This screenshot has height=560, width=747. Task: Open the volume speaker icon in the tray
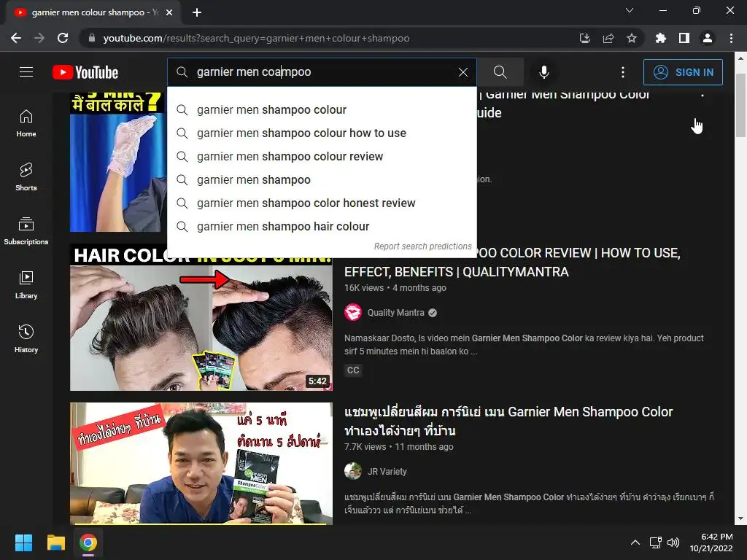click(x=673, y=542)
